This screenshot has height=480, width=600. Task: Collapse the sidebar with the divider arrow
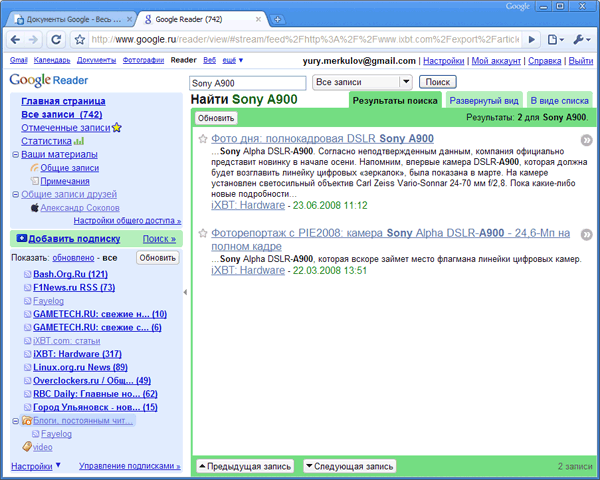(x=185, y=292)
